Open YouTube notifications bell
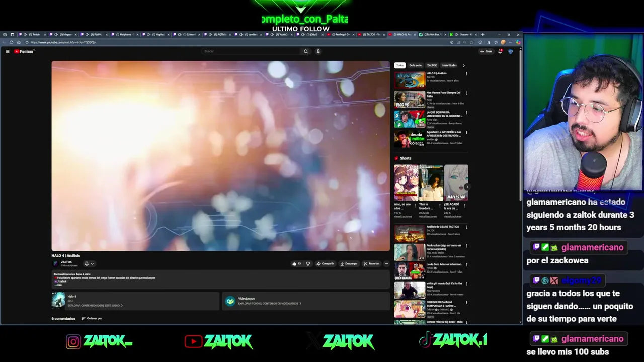The image size is (644, 362). click(x=500, y=51)
